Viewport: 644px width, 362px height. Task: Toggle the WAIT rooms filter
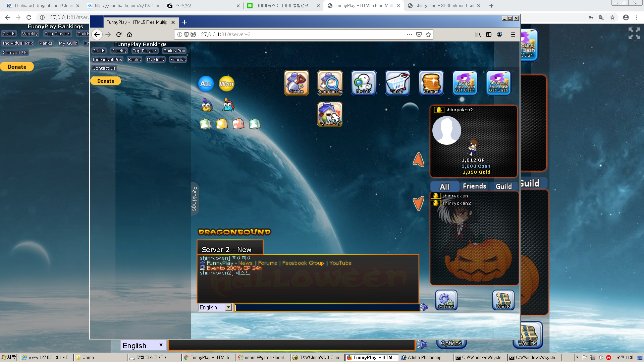click(226, 84)
